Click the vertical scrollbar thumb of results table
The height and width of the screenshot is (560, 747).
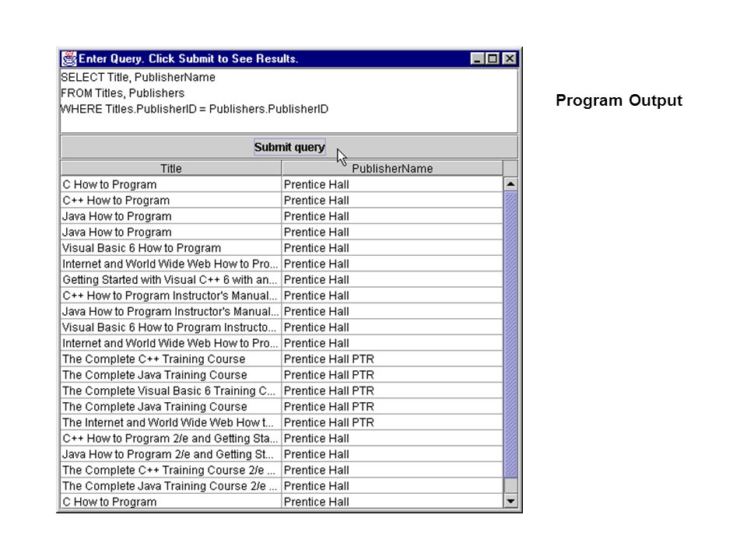[x=510, y=334]
